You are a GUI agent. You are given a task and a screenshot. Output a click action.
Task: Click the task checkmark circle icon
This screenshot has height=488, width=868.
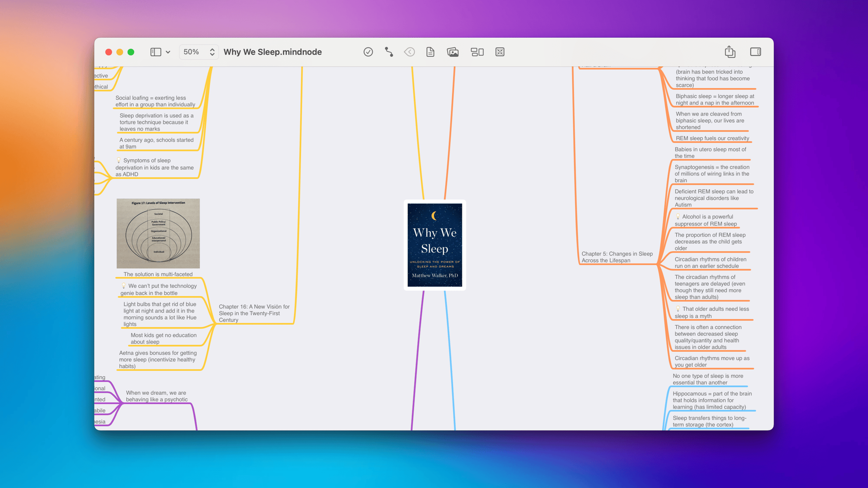click(368, 52)
